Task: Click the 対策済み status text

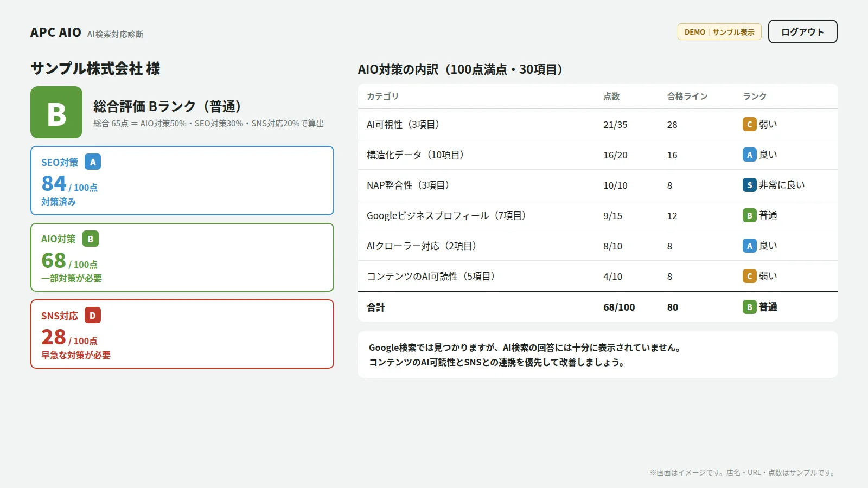Action: [x=59, y=202]
